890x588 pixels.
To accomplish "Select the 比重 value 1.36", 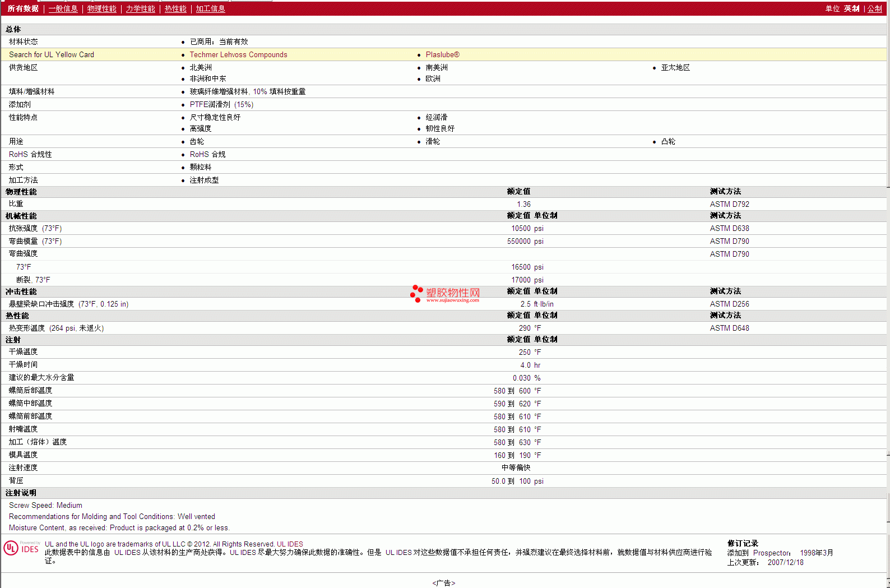I will pyautogui.click(x=523, y=205).
